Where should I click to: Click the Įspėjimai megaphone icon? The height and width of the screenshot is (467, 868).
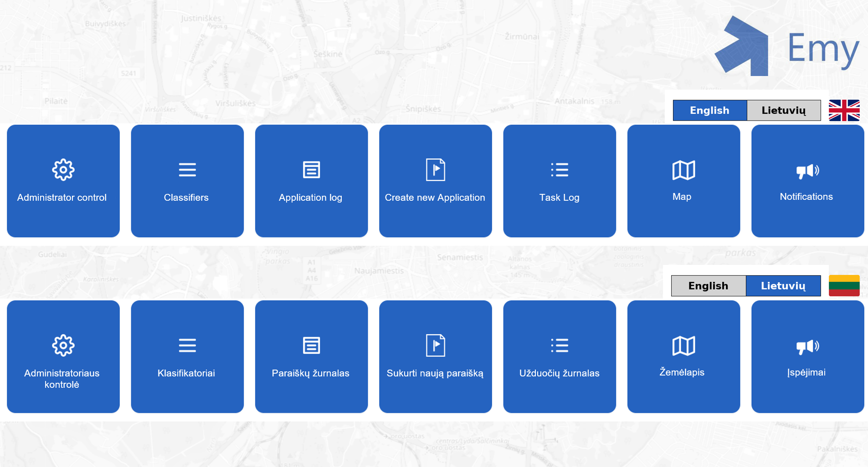807,346
